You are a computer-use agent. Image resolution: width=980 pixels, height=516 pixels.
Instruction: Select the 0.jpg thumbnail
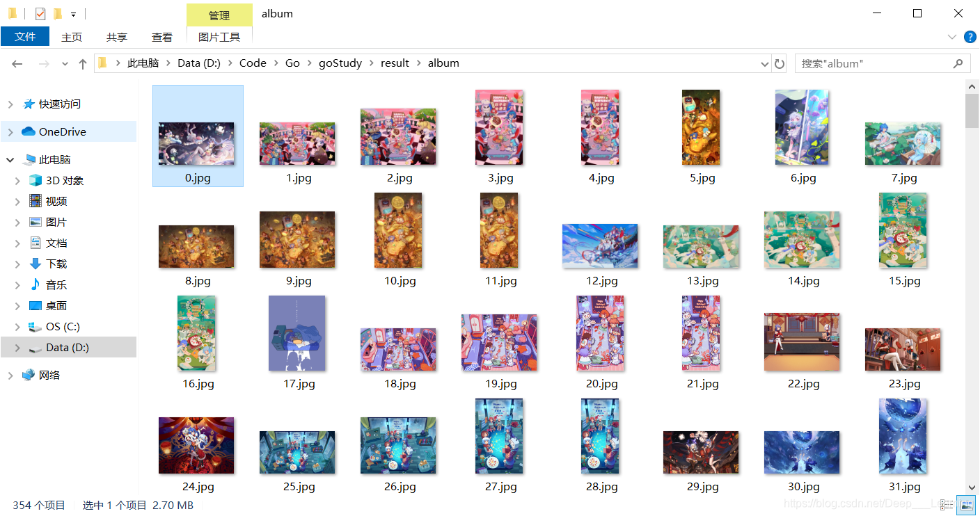pos(198,143)
